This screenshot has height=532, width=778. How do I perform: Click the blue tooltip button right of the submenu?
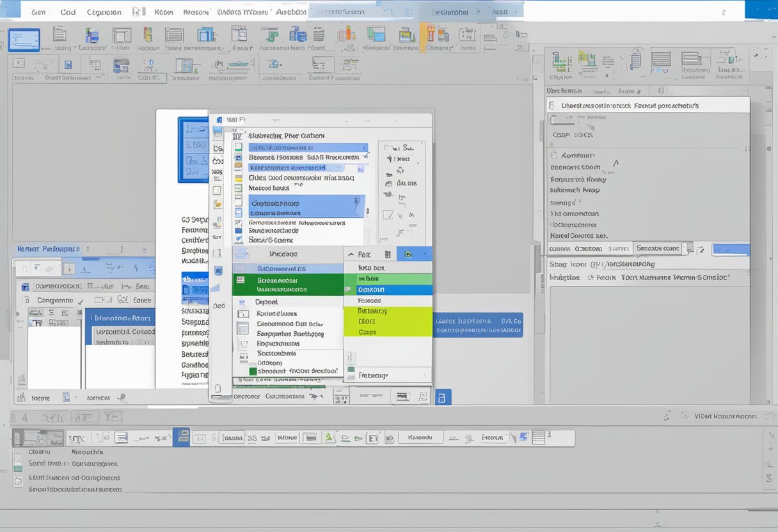tap(477, 325)
